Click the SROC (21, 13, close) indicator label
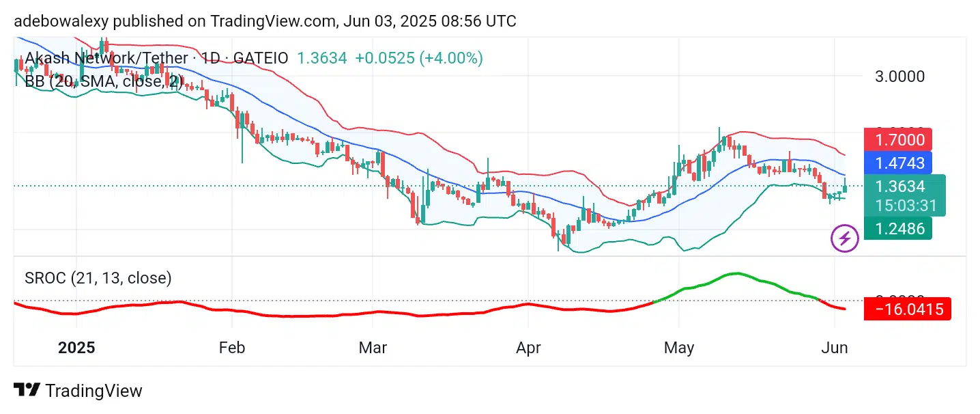 pos(98,278)
